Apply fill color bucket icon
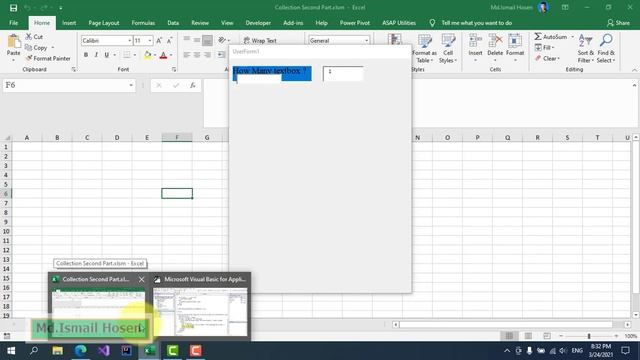 click(147, 55)
